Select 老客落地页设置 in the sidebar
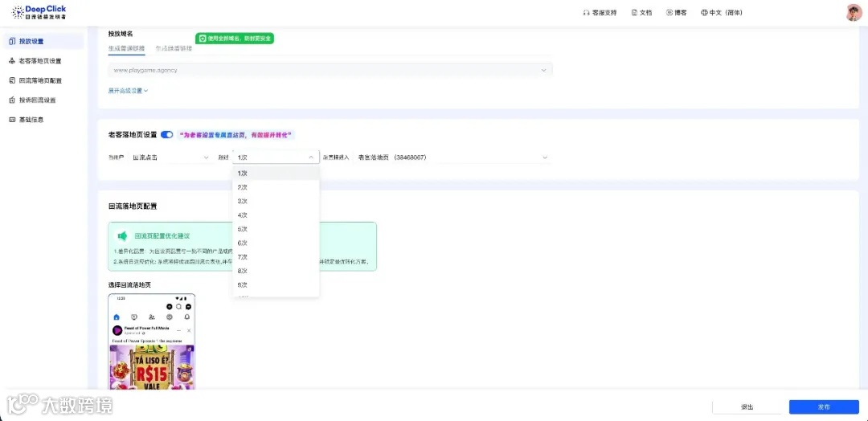Viewport: 868px width, 421px height. click(44, 61)
